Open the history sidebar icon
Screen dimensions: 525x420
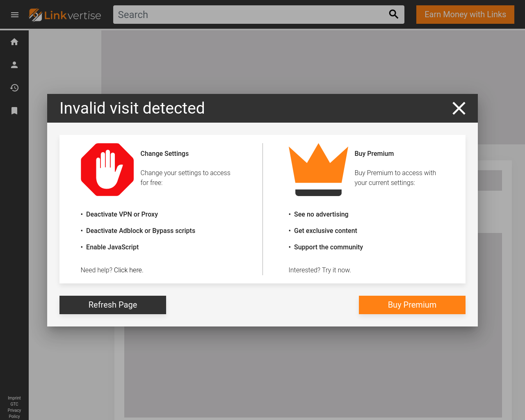pos(14,88)
